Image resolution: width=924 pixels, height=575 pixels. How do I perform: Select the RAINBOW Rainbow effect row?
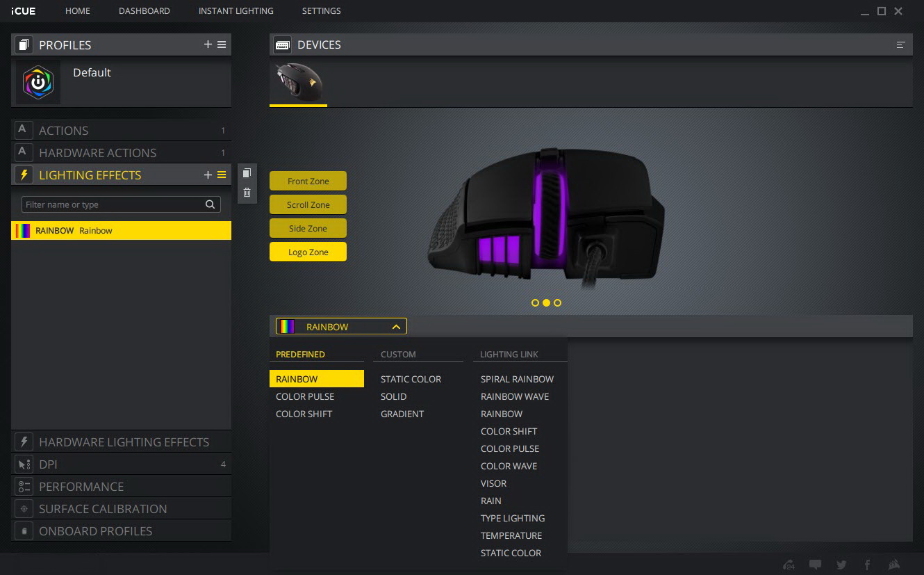[122, 231]
